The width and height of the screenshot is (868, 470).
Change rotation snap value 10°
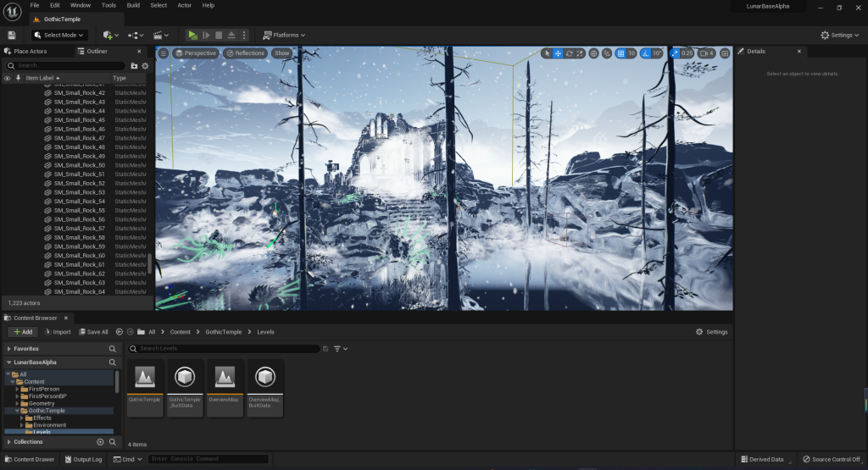tap(657, 53)
